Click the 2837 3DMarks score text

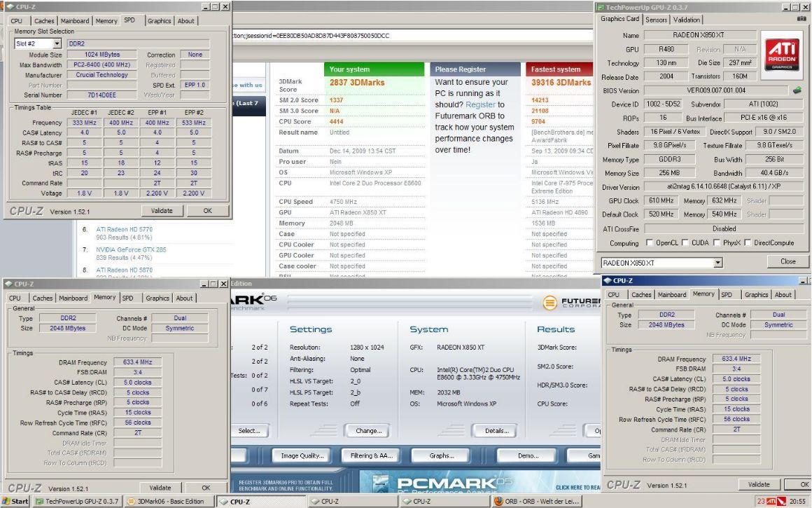tap(357, 83)
